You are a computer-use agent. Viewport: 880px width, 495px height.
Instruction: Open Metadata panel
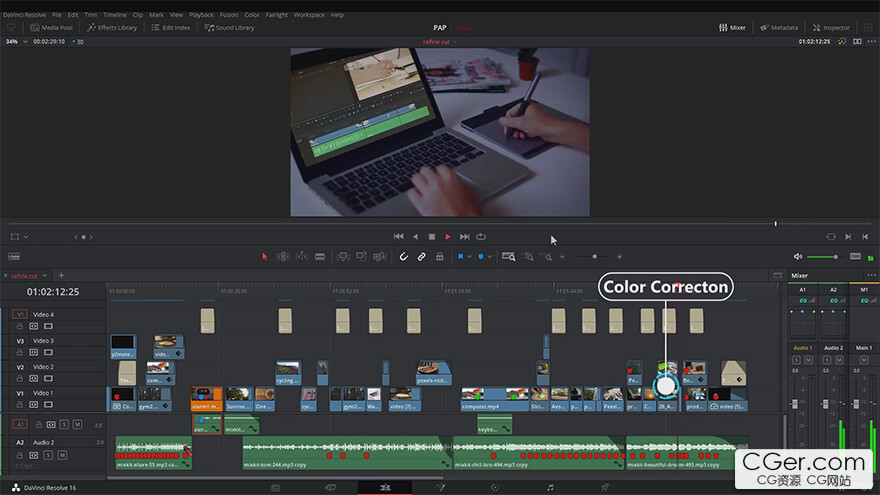point(779,28)
